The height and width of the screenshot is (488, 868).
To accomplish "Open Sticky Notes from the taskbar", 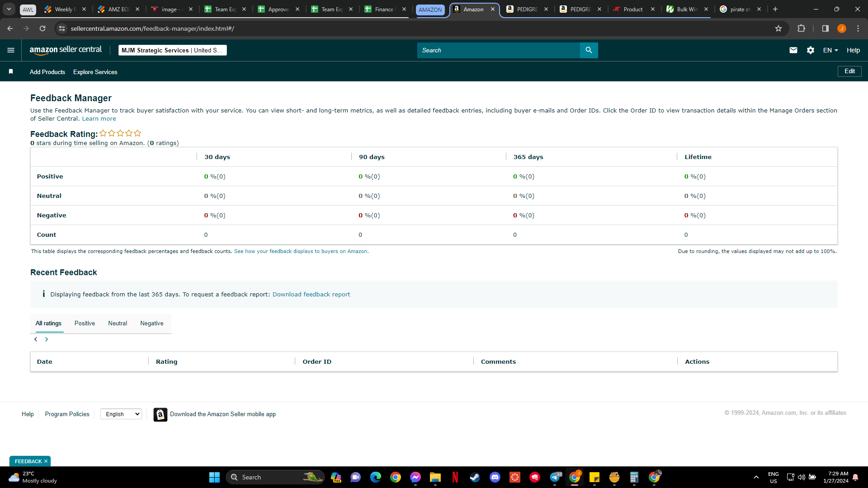I will [x=594, y=477].
